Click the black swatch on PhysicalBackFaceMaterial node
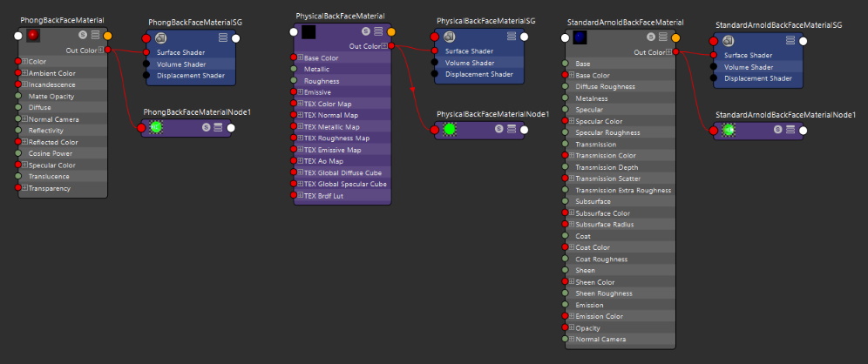This screenshot has width=868, height=364. (309, 32)
